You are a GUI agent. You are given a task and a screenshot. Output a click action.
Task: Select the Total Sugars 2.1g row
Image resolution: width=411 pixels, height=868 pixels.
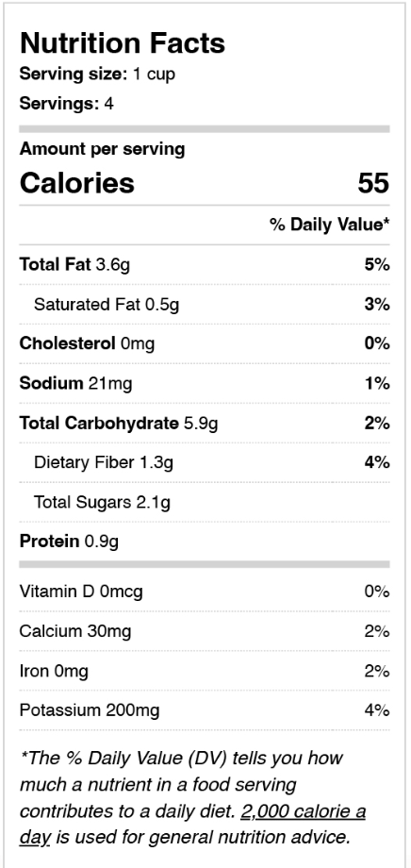tap(205, 502)
